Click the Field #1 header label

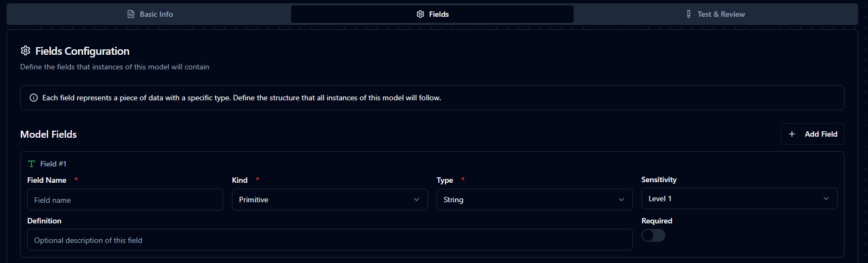click(x=53, y=164)
